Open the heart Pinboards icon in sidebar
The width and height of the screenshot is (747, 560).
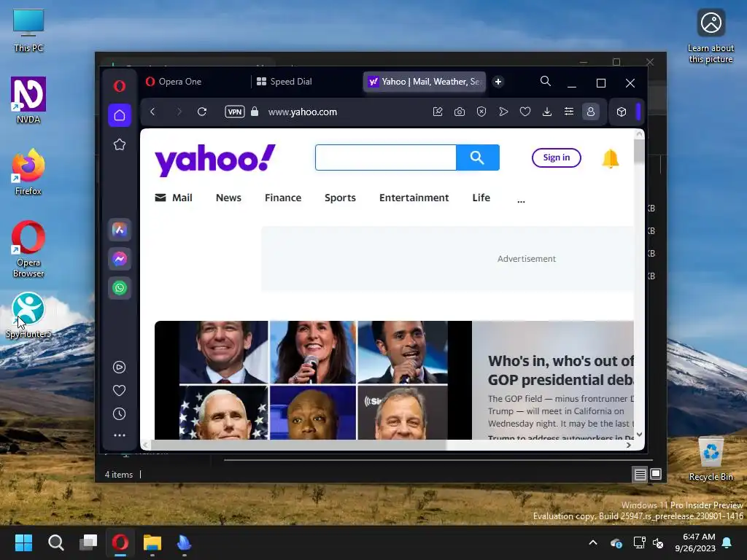tap(119, 391)
